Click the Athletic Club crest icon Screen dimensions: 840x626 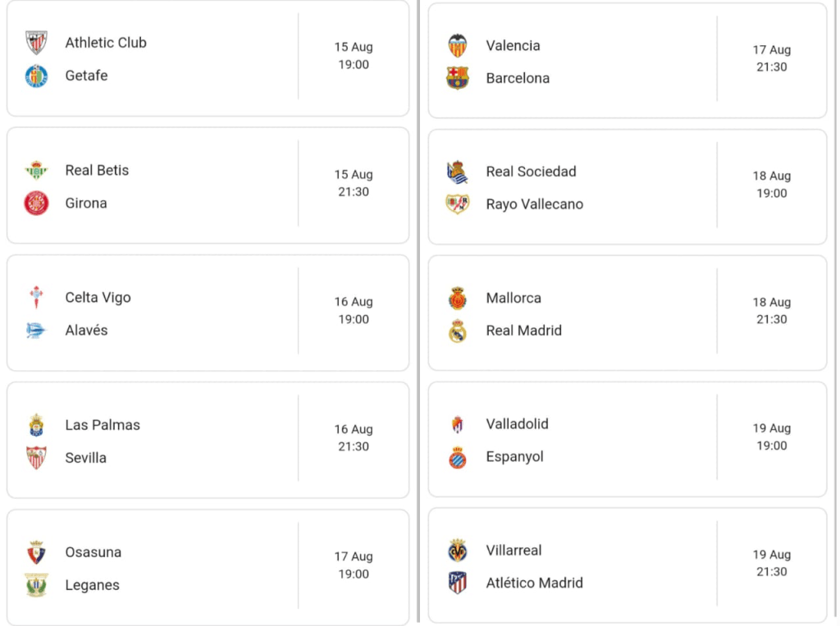(36, 43)
